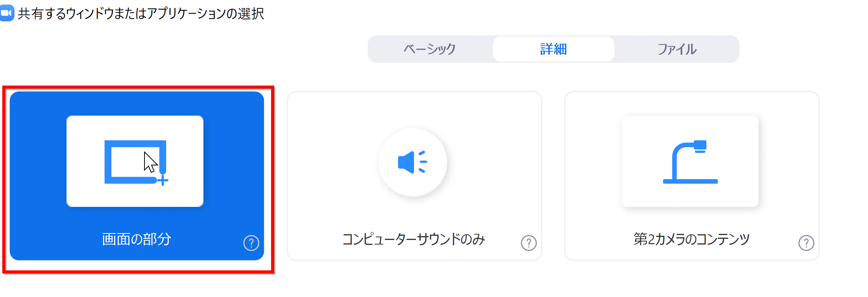Select the white thumbnail inside 画面の部分 card

135,161
